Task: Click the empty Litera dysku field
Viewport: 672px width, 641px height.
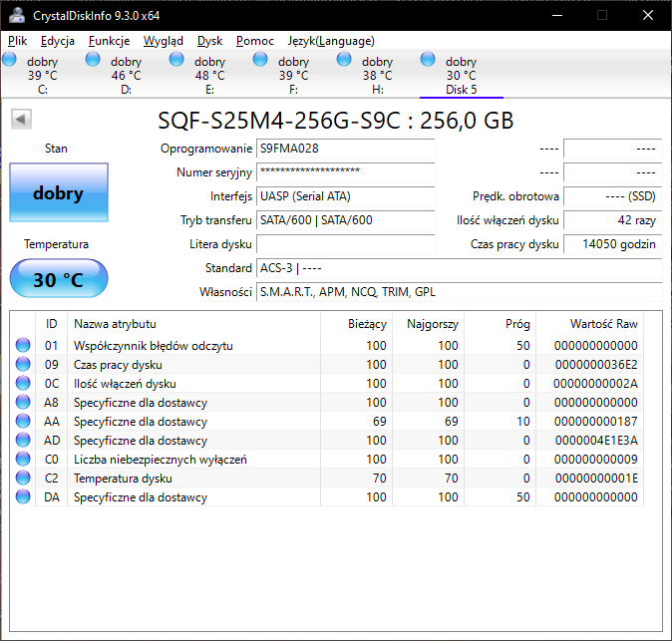Action: tap(345, 244)
